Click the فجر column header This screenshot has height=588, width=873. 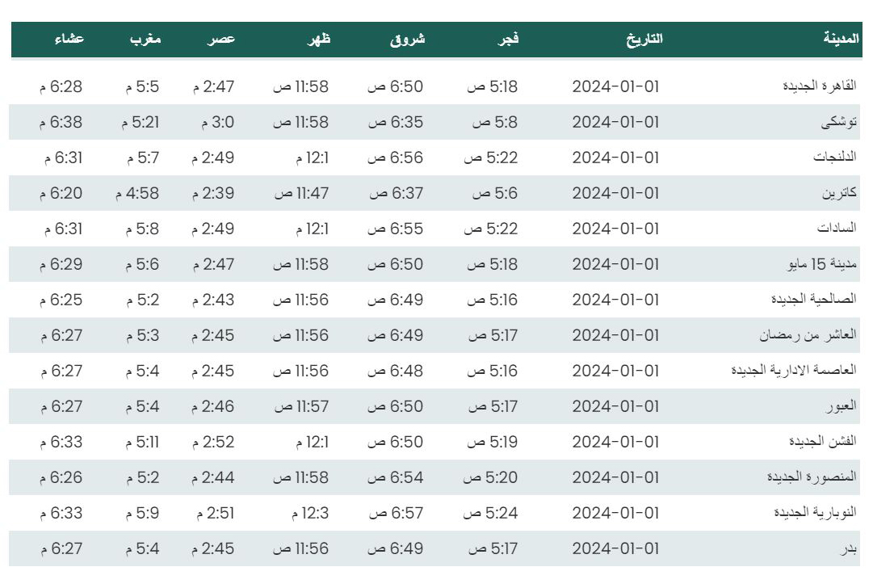tap(508, 39)
